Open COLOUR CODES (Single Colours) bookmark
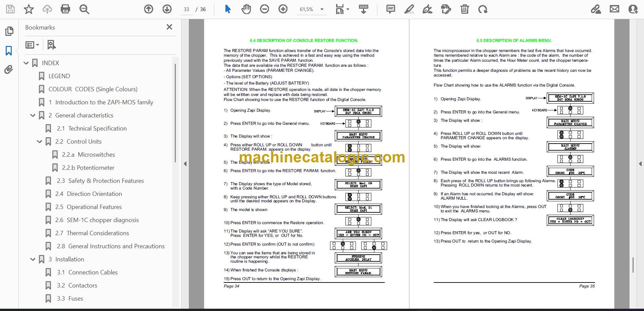This screenshot has width=644, height=311. point(93,89)
